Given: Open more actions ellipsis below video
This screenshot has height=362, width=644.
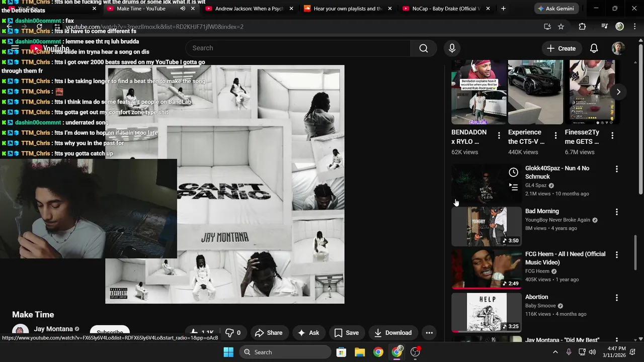Looking at the screenshot, I should (429, 333).
